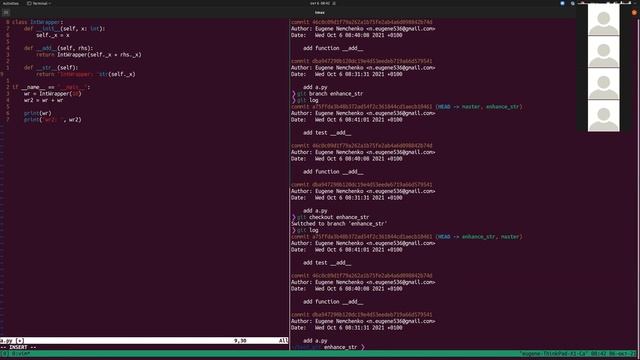640x360 pixels.
Task: Click the tmux hostname and clock status text
Action: tap(578, 353)
